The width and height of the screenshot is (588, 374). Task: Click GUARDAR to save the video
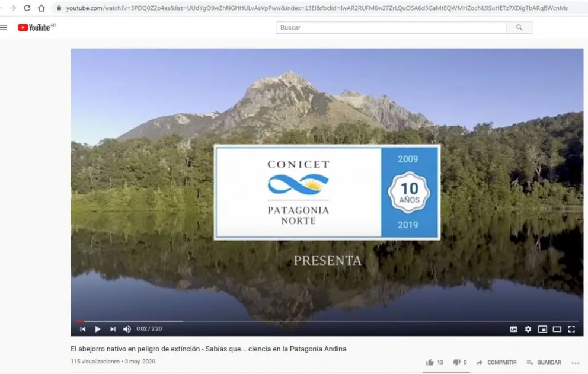click(544, 362)
